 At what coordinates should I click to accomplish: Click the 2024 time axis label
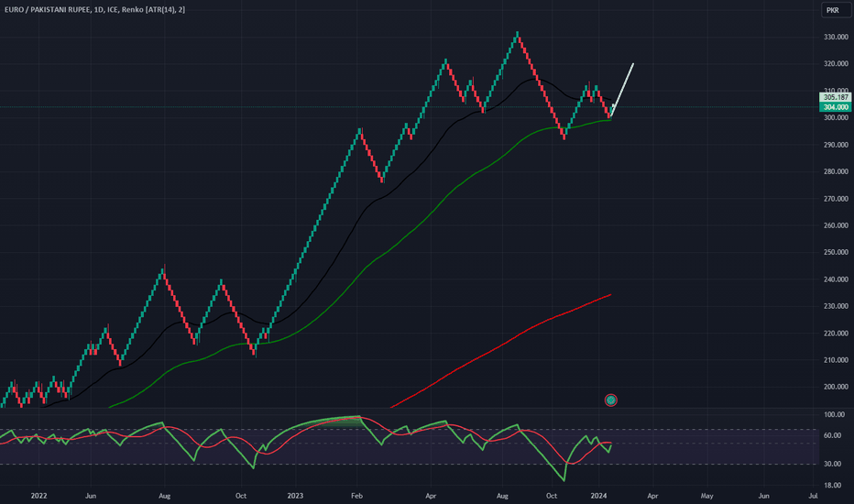598,496
